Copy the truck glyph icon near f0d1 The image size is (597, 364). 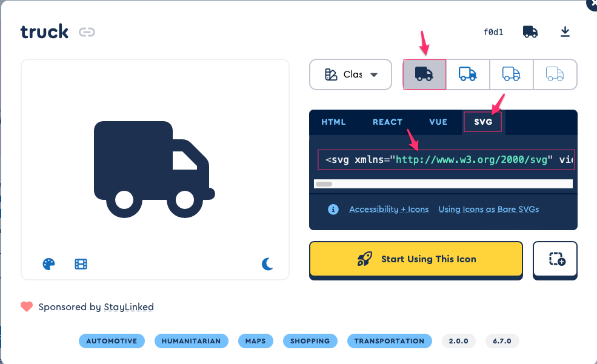pyautogui.click(x=530, y=32)
